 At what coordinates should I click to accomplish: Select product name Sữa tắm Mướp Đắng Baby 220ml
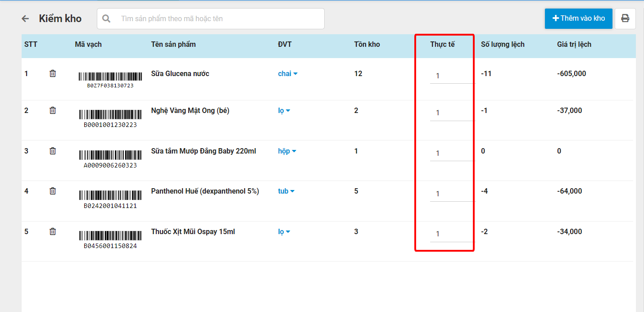point(204,151)
